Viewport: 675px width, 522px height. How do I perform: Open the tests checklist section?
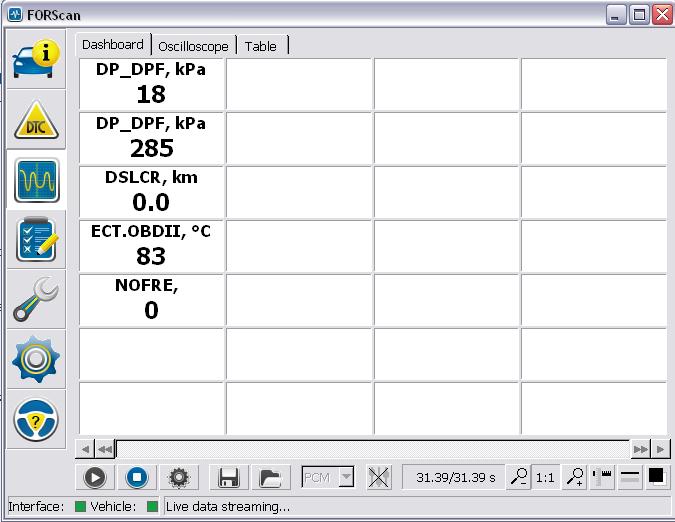36,240
